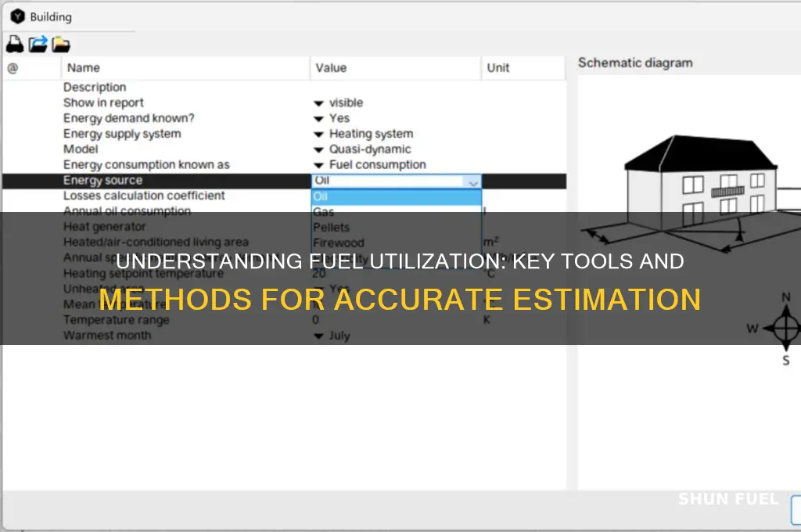Toggle the Energy source combo box chevron
This screenshot has width=801, height=532.
tap(472, 182)
